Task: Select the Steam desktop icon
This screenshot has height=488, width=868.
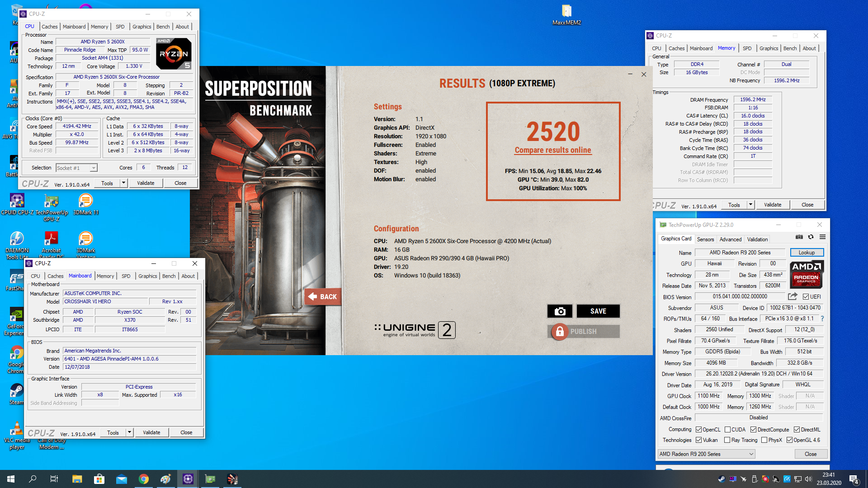Action: [x=17, y=394]
